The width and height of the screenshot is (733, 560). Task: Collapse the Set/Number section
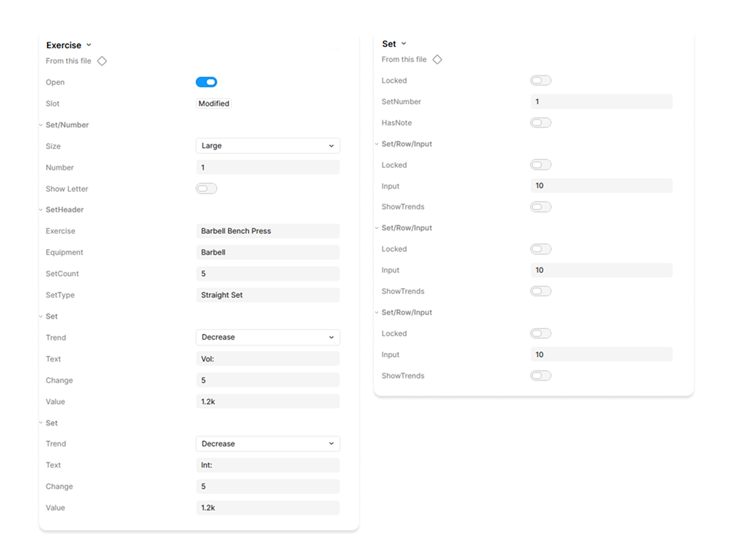pos(41,125)
